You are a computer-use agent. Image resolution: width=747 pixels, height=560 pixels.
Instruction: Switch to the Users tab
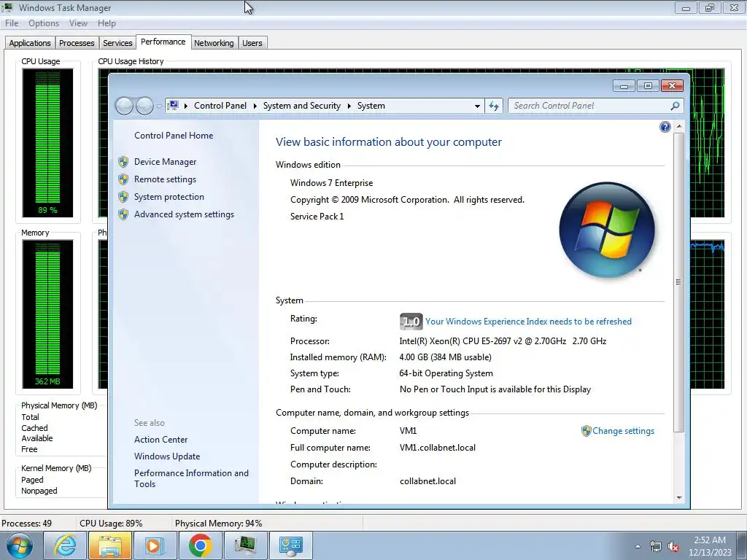(252, 43)
